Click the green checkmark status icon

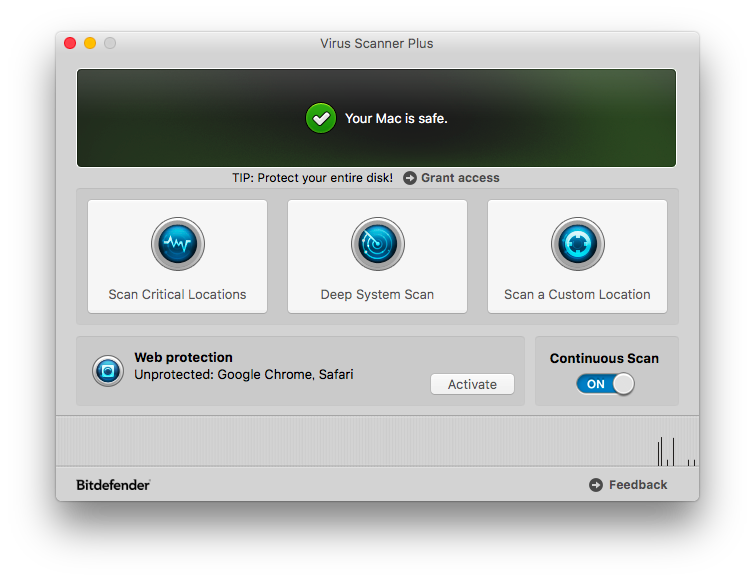tap(321, 118)
